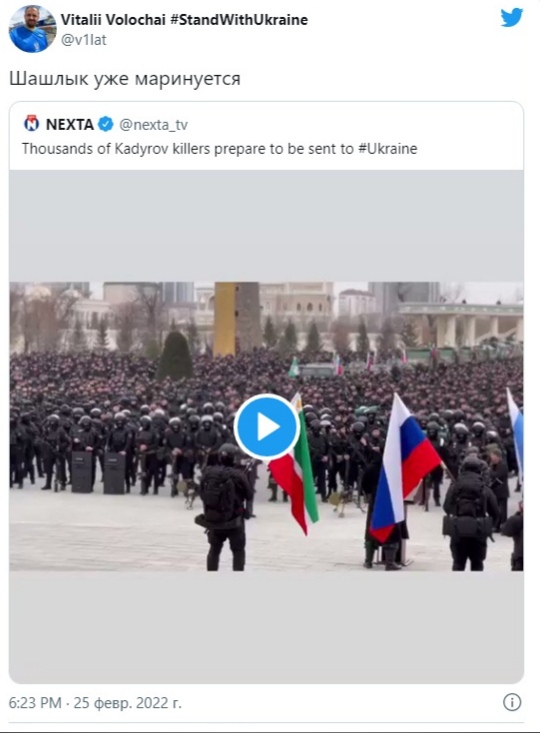
Task: Click the grey area below the video
Action: point(266,627)
